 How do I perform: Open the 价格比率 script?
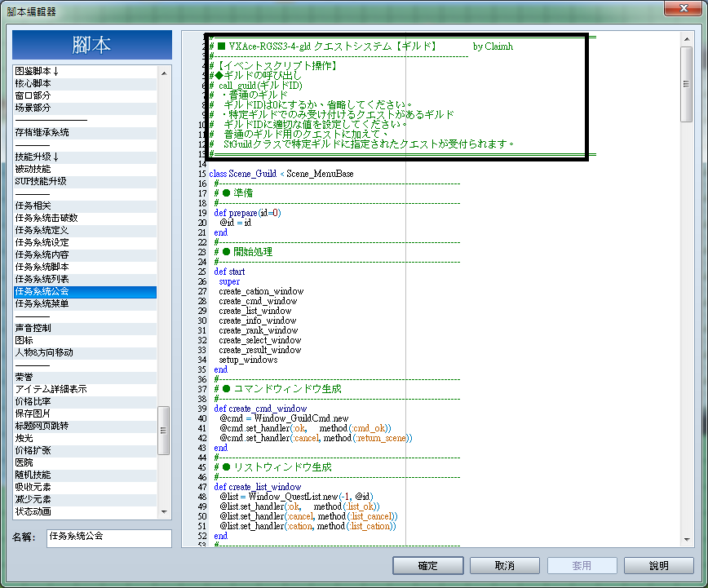coord(86,401)
